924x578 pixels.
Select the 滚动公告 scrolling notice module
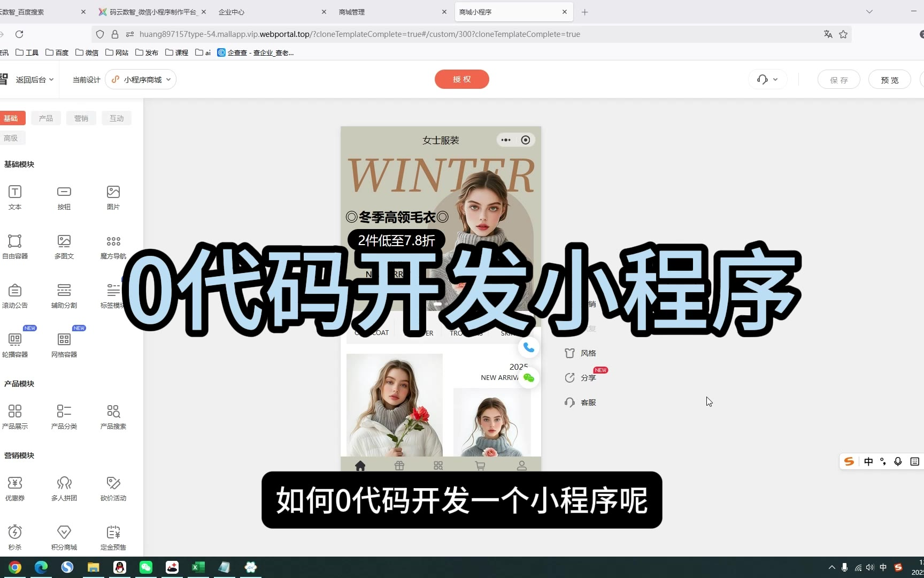(x=15, y=295)
